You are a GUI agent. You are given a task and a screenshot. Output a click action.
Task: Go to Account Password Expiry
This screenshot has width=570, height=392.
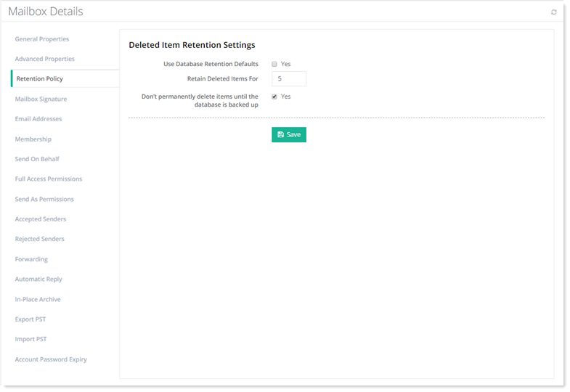click(x=51, y=359)
